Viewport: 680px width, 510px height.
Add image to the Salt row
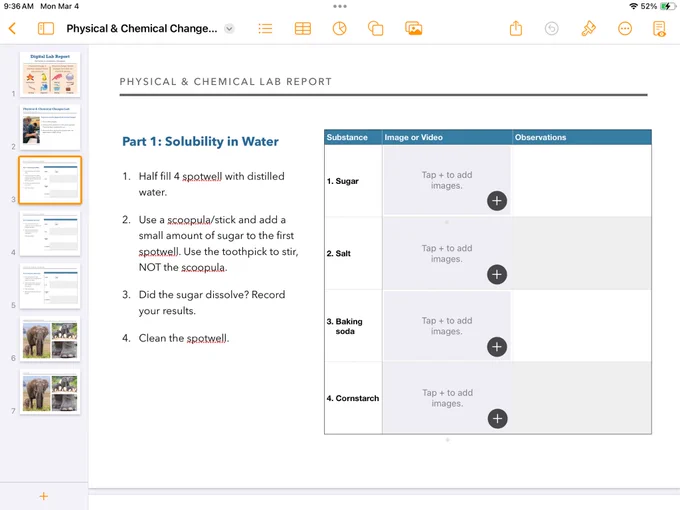pyautogui.click(x=497, y=274)
